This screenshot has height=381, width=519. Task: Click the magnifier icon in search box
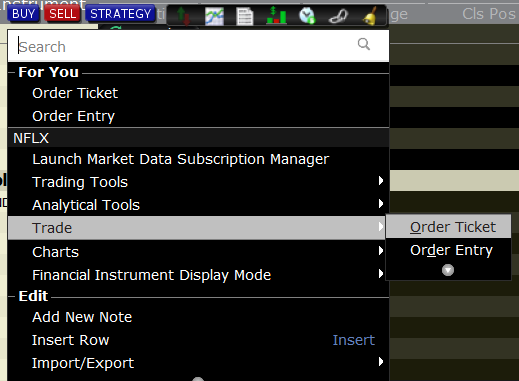(x=364, y=44)
